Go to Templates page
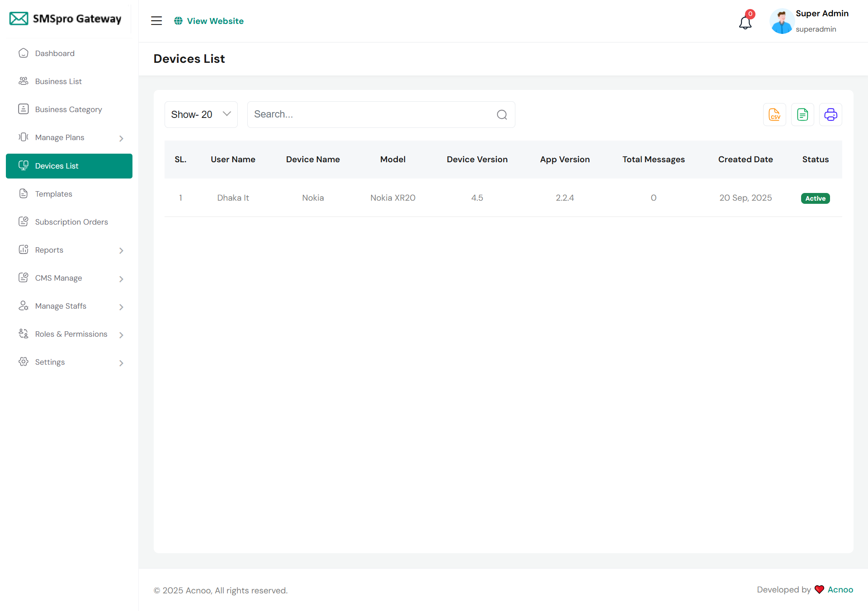The width and height of the screenshot is (868, 611). click(x=53, y=194)
